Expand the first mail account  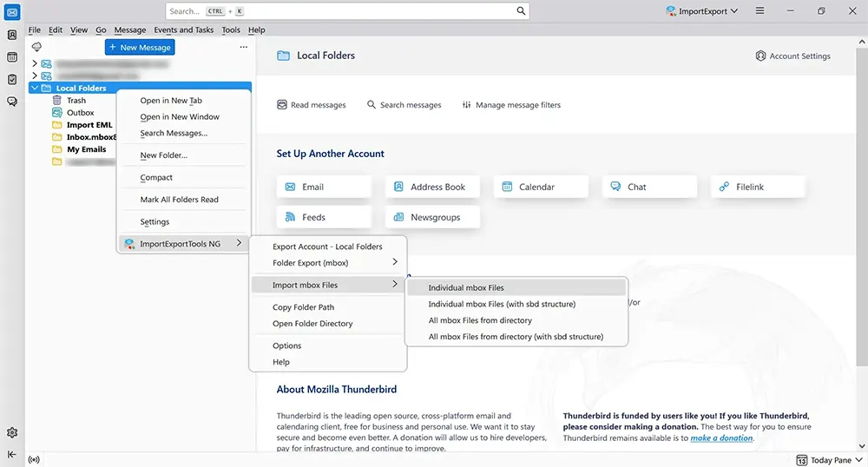click(35, 63)
